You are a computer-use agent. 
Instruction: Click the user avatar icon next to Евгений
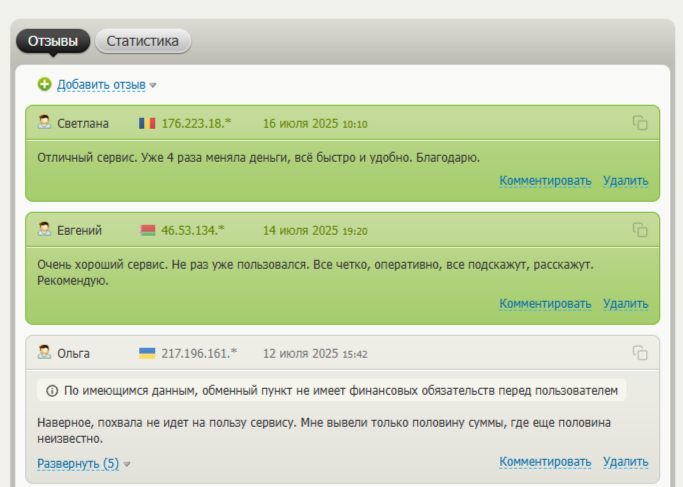point(44,229)
